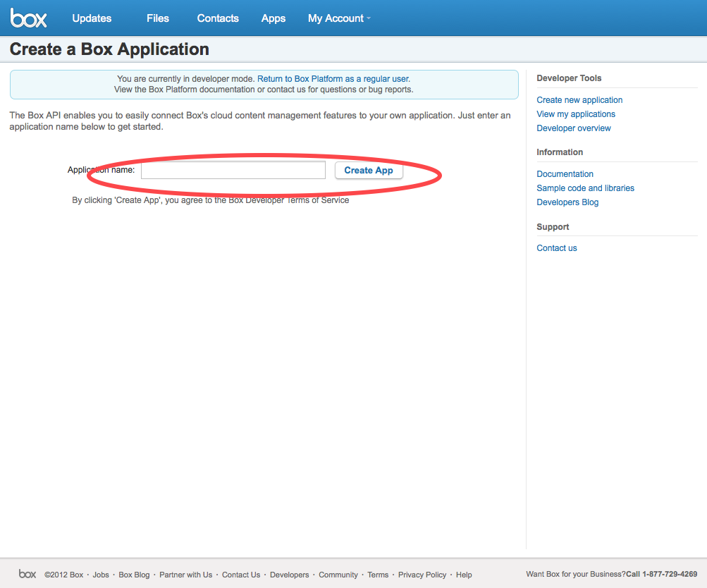Screen dimensions: 707x588
Task: Expand the My Account dropdown menu
Action: 339,18
